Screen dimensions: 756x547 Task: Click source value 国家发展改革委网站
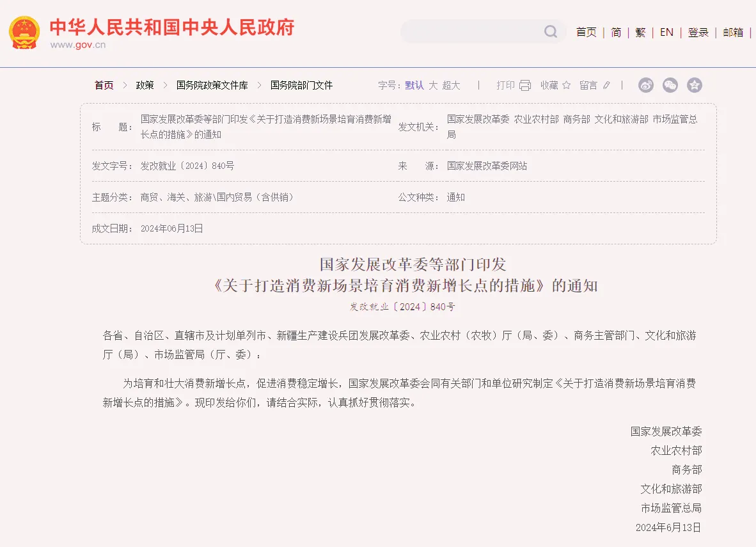coord(487,166)
